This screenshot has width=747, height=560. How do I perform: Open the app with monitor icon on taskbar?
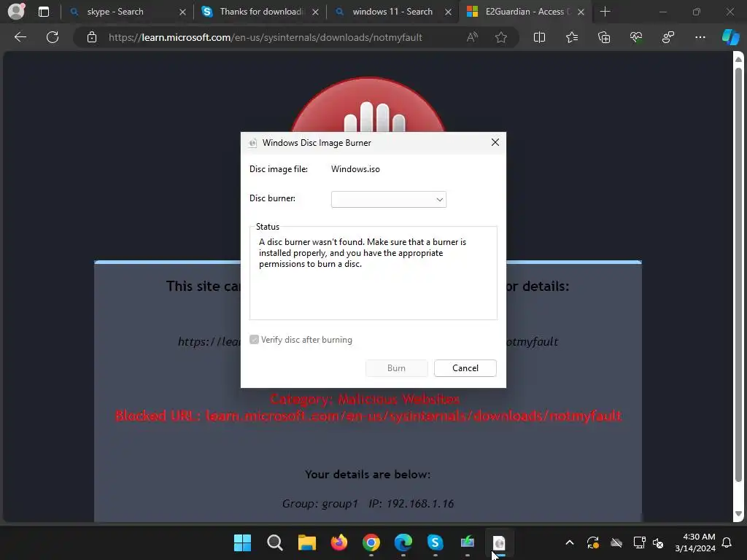click(x=468, y=542)
